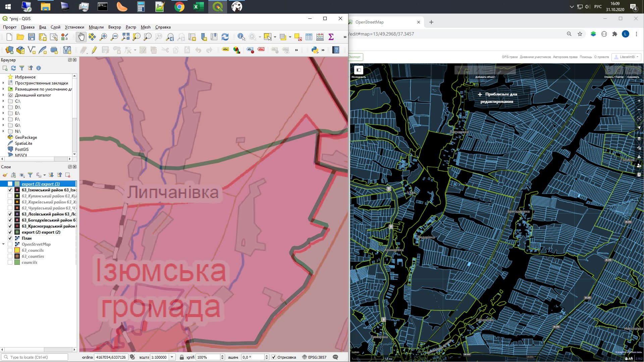Open layer styling brush in Layers panel
The image size is (644, 362).
pos(5,175)
